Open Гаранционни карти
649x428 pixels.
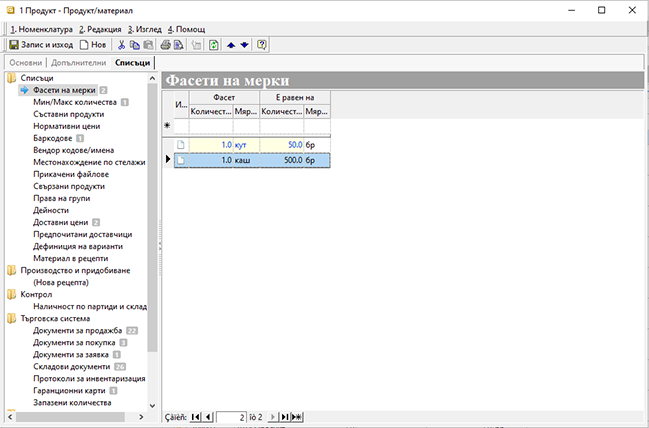coord(70,390)
